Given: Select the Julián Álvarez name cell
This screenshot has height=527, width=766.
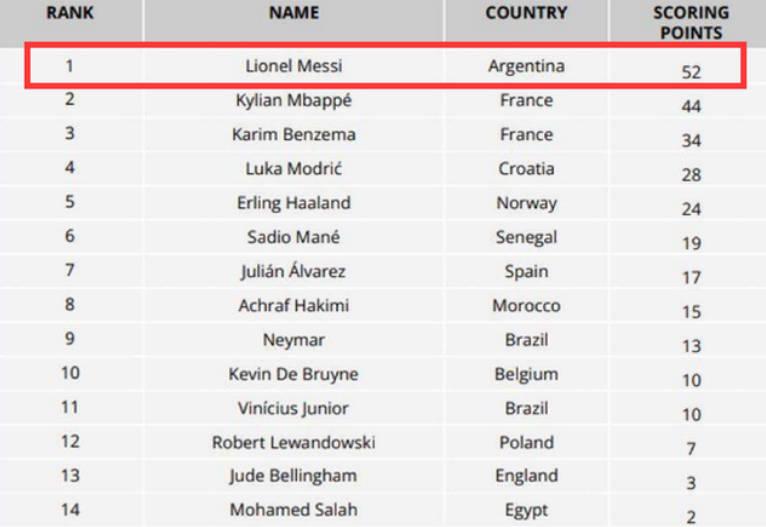Looking at the screenshot, I should point(294,272).
